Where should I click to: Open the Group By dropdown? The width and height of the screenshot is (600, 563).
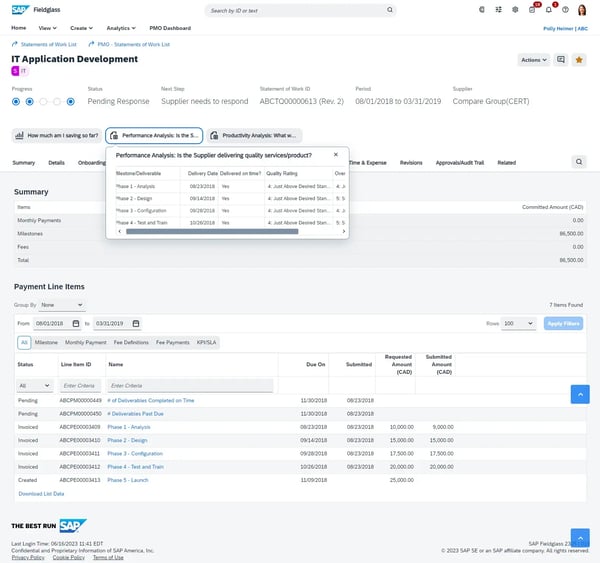[61, 304]
